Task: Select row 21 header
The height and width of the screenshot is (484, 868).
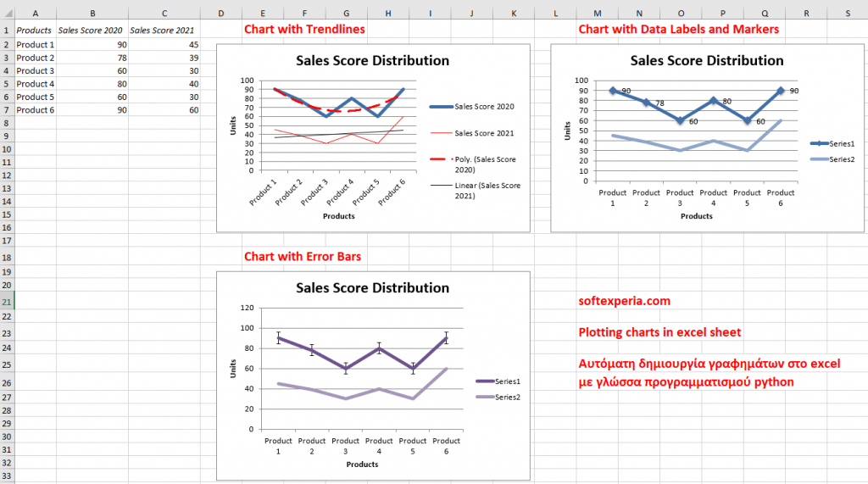Action: [x=7, y=301]
